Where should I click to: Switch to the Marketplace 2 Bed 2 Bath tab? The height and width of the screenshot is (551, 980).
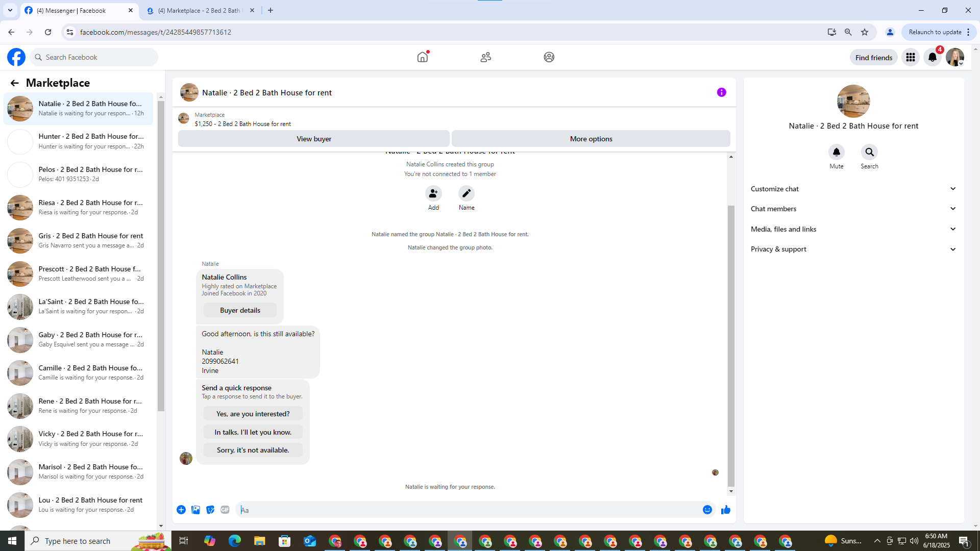201,10
